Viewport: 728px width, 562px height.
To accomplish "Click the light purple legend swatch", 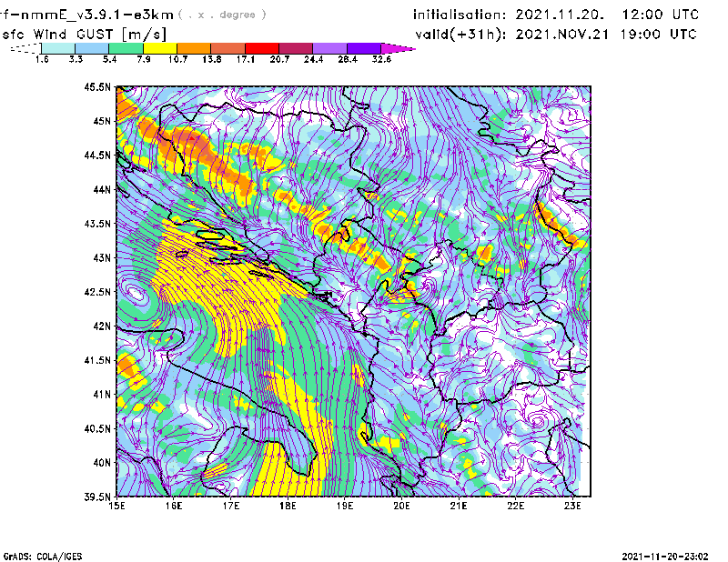I will 330,48.
